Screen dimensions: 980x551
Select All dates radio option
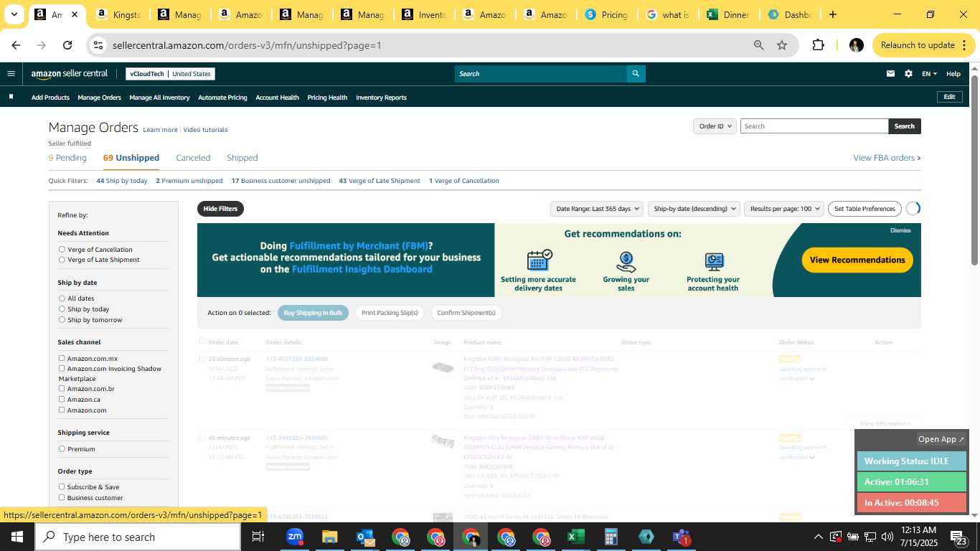click(62, 298)
